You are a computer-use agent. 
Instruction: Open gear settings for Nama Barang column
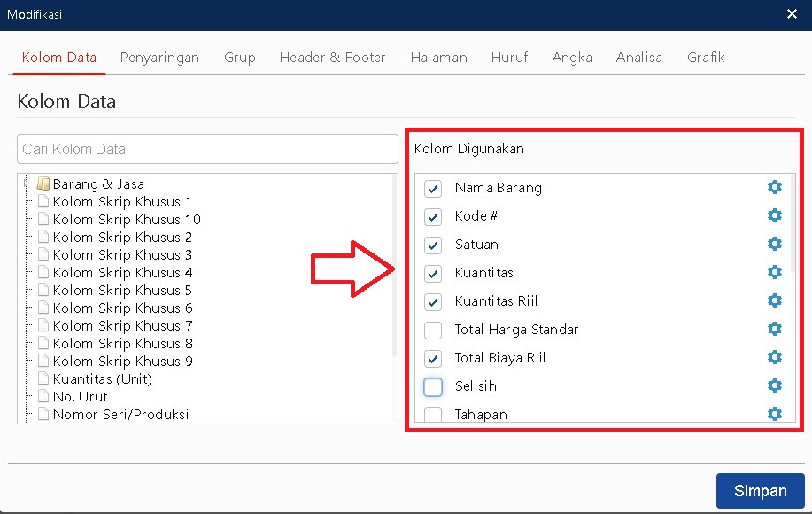click(x=775, y=187)
